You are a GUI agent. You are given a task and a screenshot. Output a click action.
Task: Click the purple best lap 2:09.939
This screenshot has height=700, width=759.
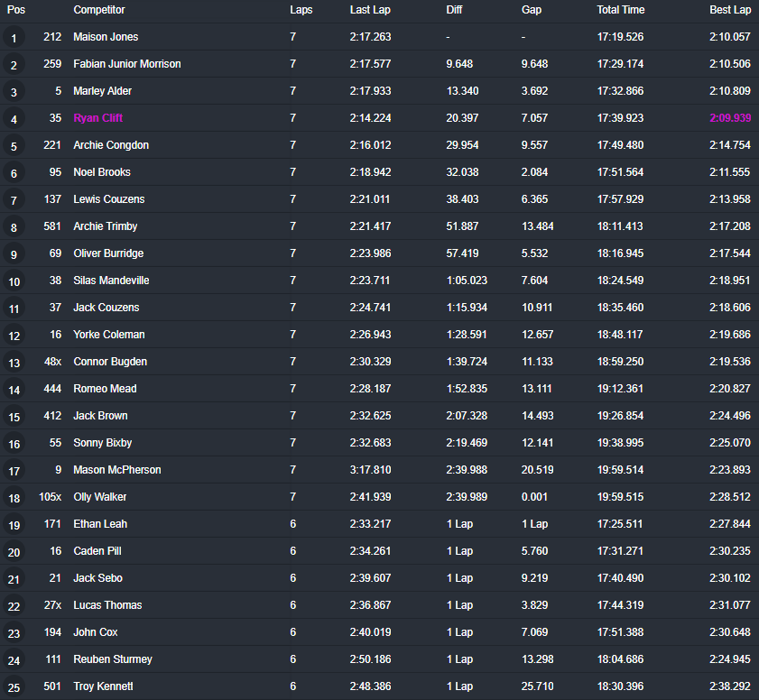coord(728,118)
